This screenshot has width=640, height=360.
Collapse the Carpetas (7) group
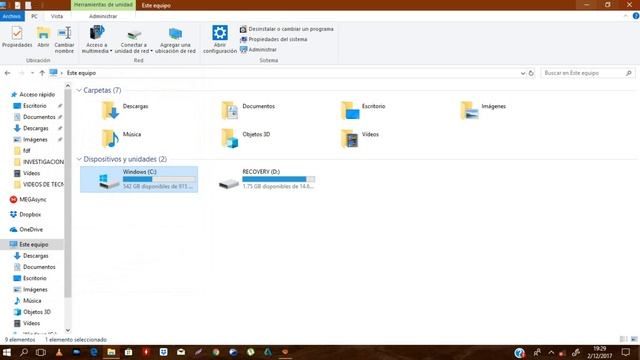79,90
